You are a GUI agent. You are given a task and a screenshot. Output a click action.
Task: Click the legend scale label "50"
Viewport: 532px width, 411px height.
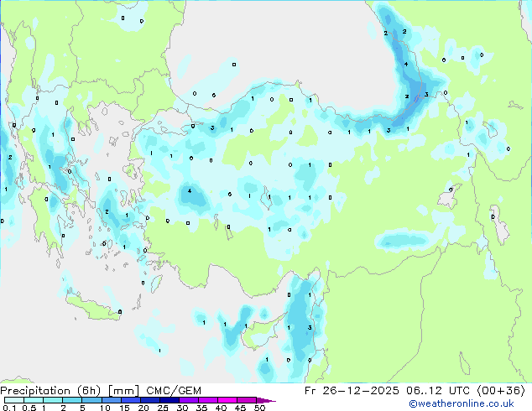tap(259, 408)
